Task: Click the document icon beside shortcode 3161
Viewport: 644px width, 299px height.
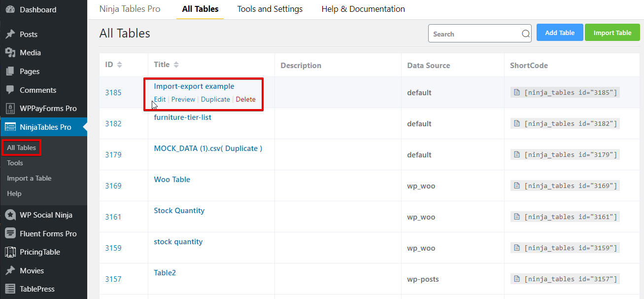Action: [517, 217]
